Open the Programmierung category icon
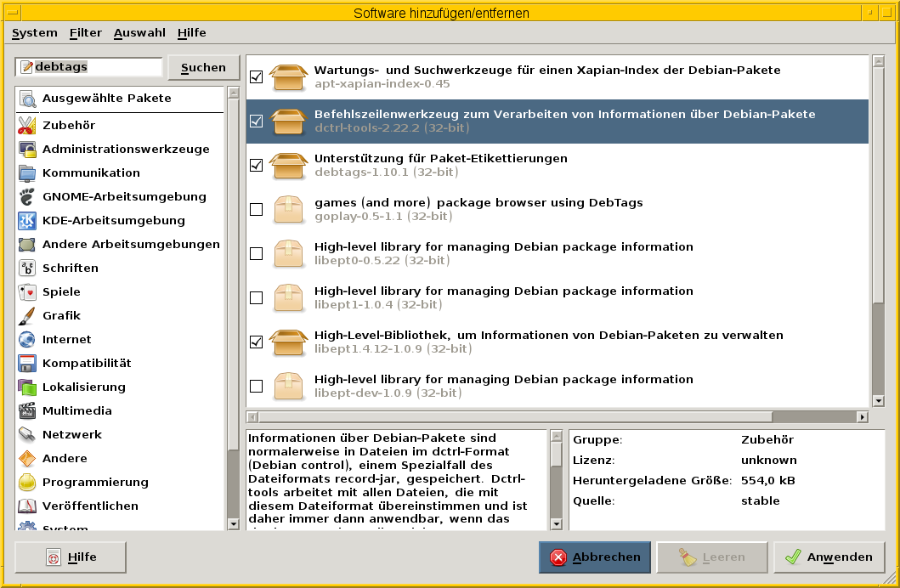 click(28, 482)
